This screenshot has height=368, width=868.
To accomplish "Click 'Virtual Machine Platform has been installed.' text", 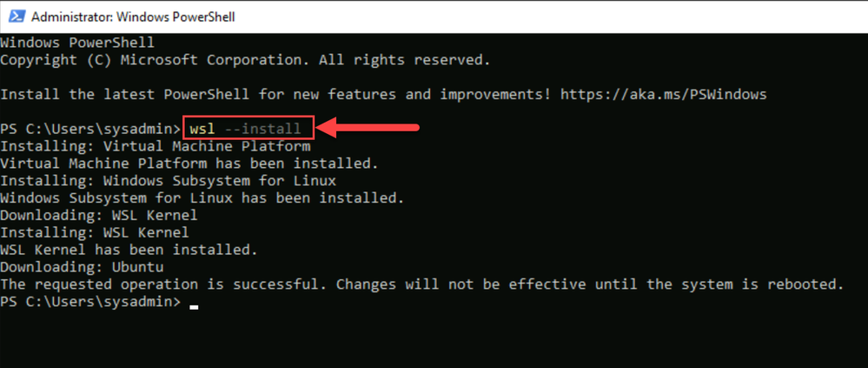I will click(189, 164).
